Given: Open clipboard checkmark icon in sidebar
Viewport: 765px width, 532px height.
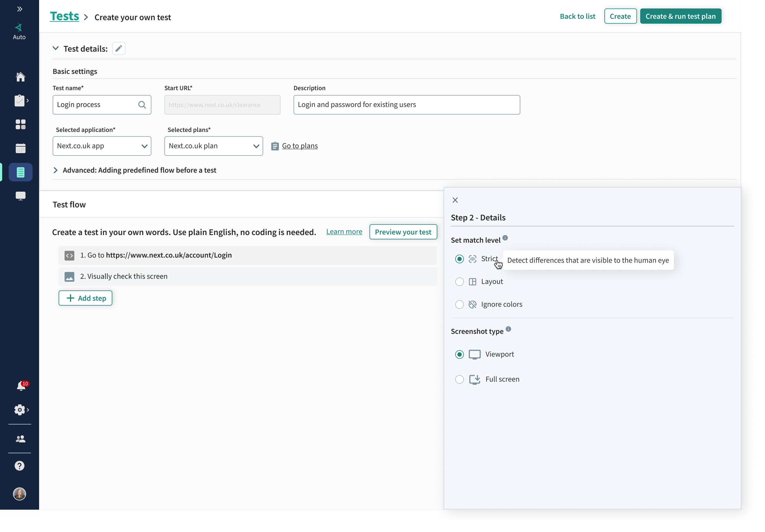Looking at the screenshot, I should click(20, 100).
